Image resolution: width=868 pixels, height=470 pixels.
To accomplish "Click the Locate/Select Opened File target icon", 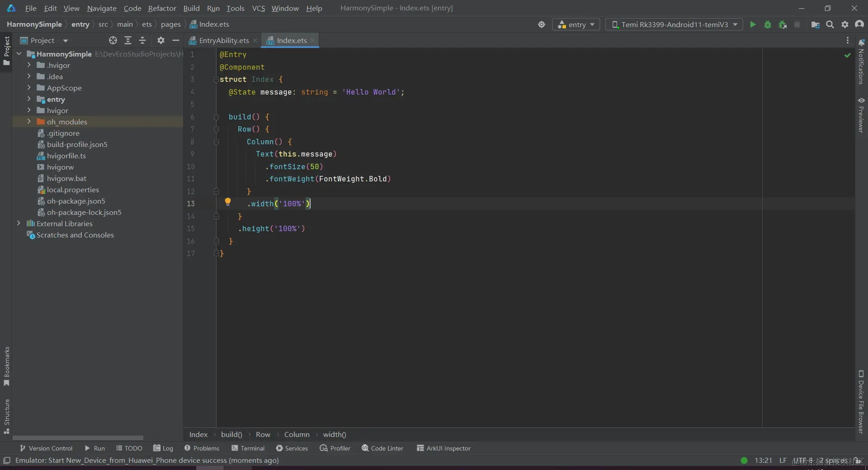I will [113, 40].
